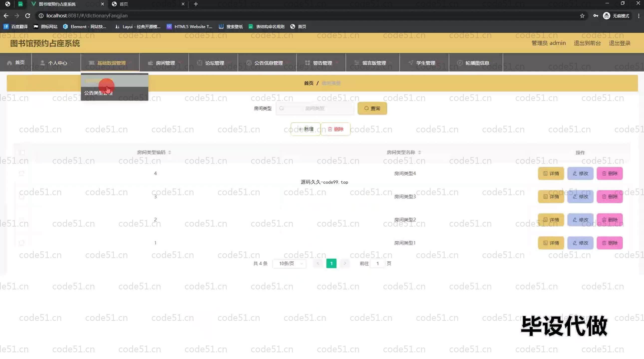The width and height of the screenshot is (644, 359).
Task: View 详情 for 房间类型4
Action: [x=551, y=174]
